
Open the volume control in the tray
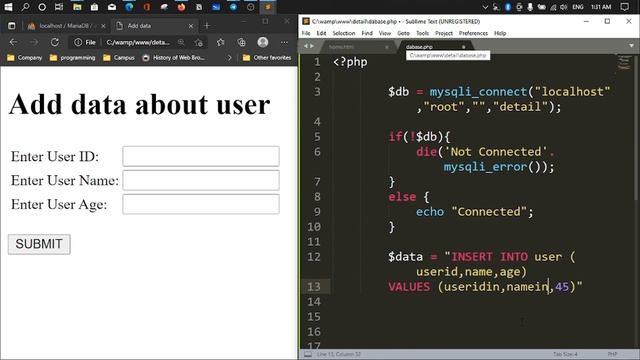point(564,7)
